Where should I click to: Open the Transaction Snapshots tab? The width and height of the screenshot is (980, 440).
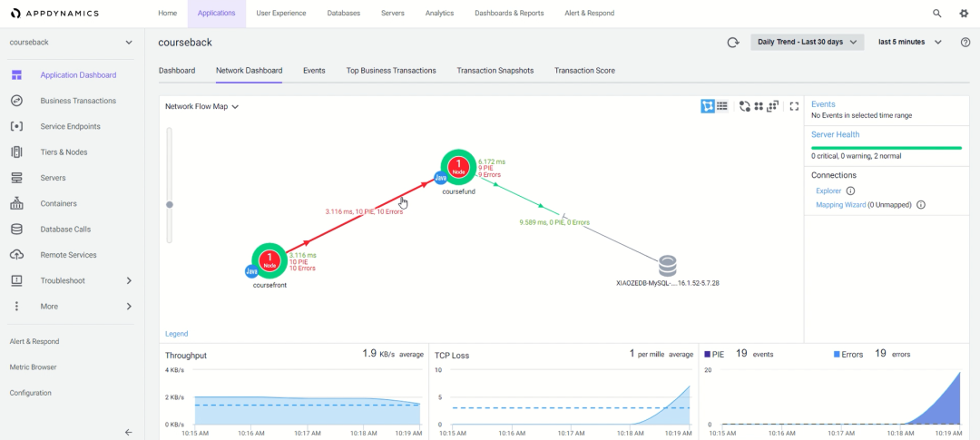(495, 71)
